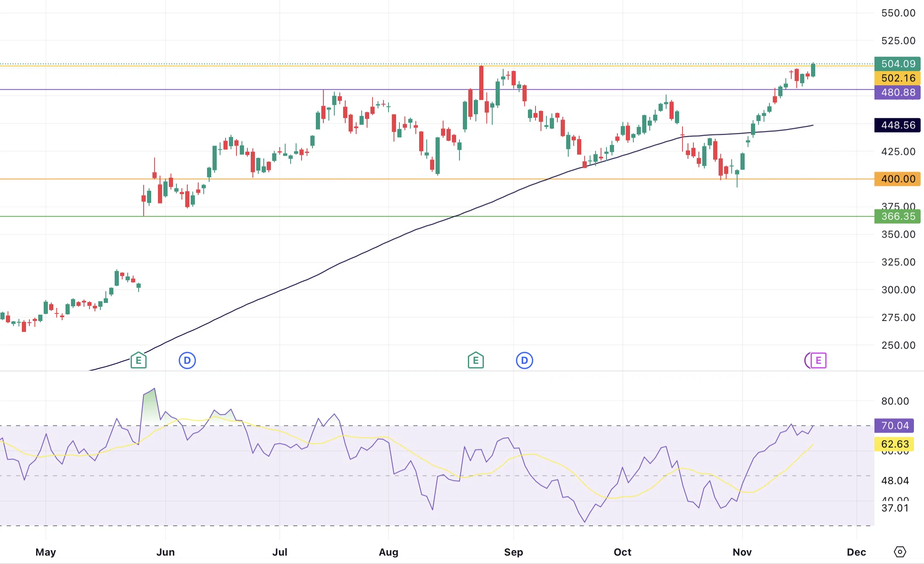Select the green 366.35 price line label
This screenshot has height=564, width=924.
pyautogui.click(x=898, y=216)
